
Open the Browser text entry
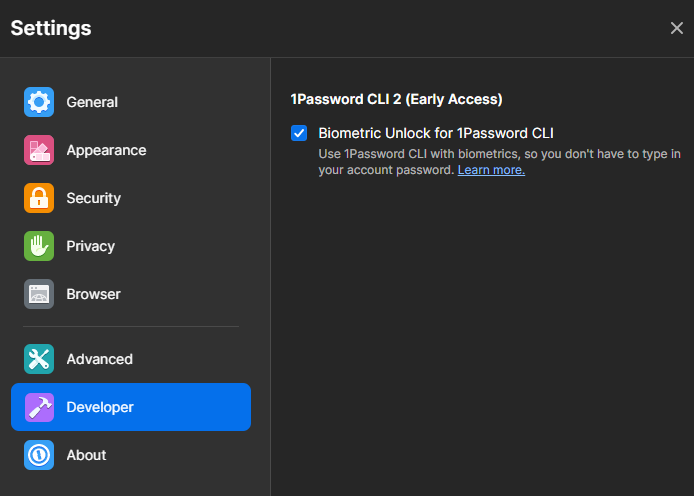(94, 294)
